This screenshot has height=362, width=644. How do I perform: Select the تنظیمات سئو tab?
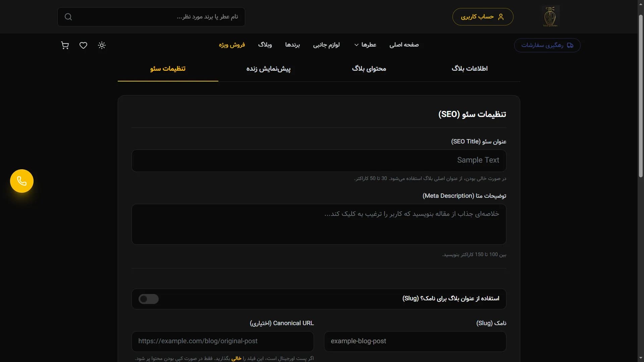[168, 69]
